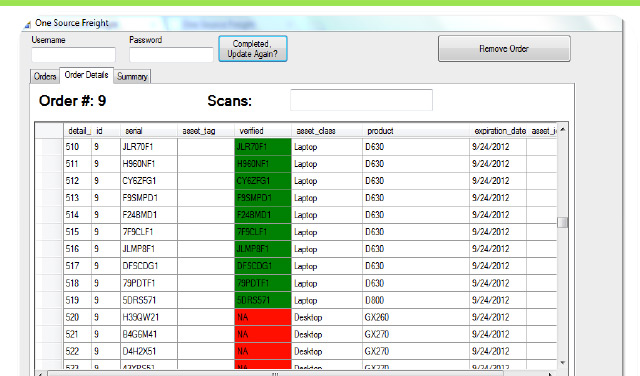Sort by the expiration_date column header
Viewport: 640px width, 376px height.
[498, 131]
